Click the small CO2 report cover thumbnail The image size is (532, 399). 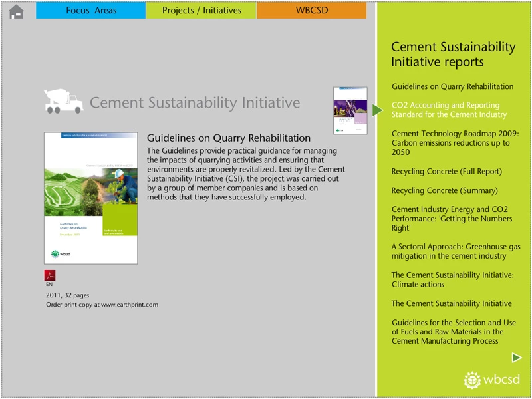pyautogui.click(x=350, y=110)
